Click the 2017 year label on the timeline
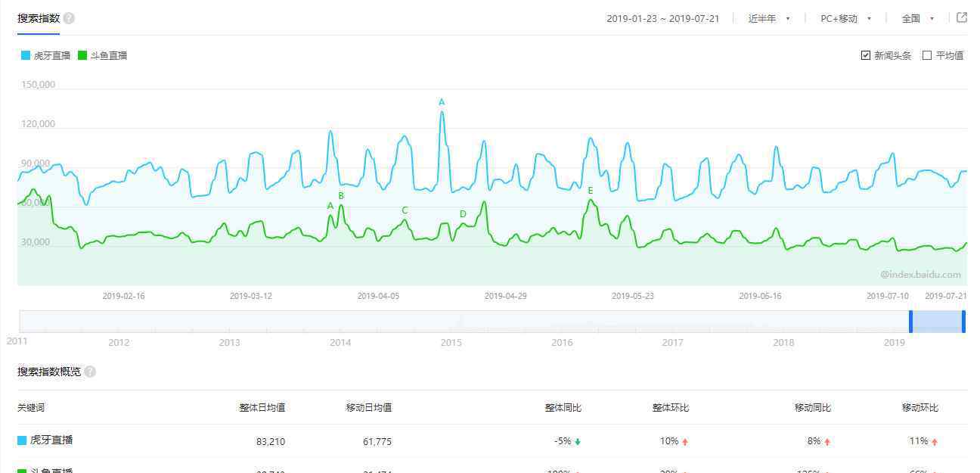Image resolution: width=980 pixels, height=473 pixels. [x=673, y=343]
